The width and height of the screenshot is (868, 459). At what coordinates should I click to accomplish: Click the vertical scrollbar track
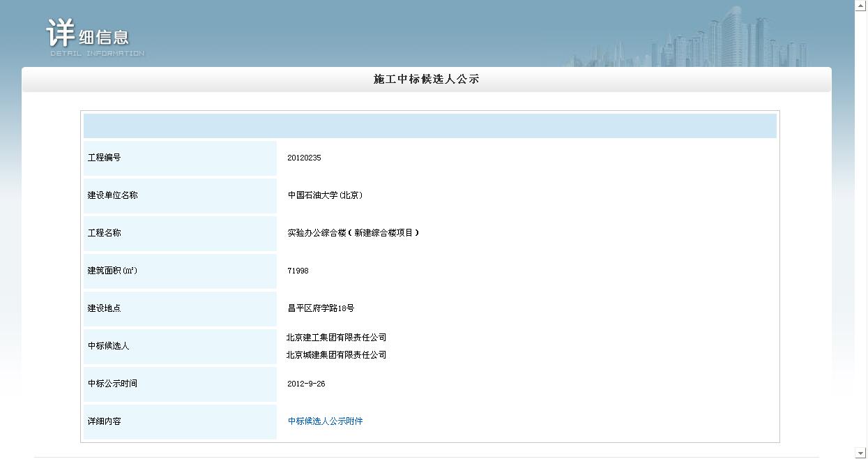(x=860, y=230)
